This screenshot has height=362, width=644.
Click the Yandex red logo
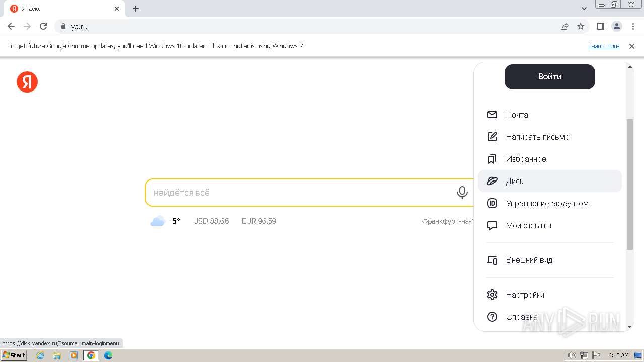point(27,82)
